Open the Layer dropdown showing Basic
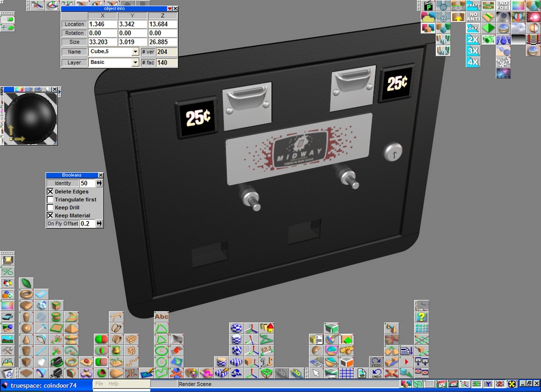 coord(135,62)
